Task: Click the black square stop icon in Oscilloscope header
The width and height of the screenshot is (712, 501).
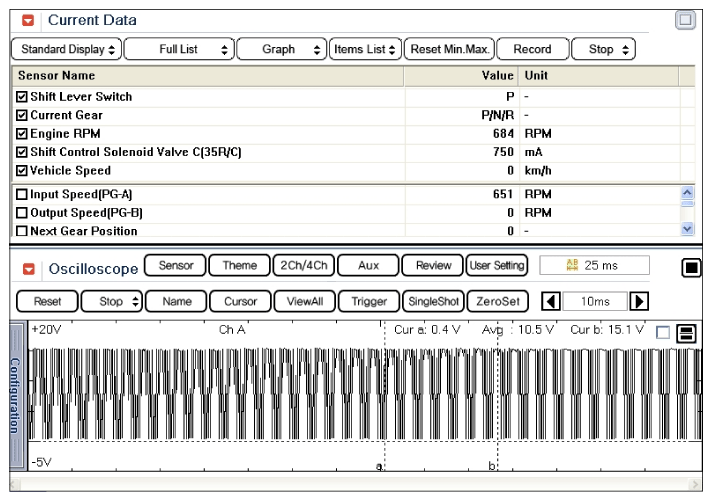Action: (691, 268)
